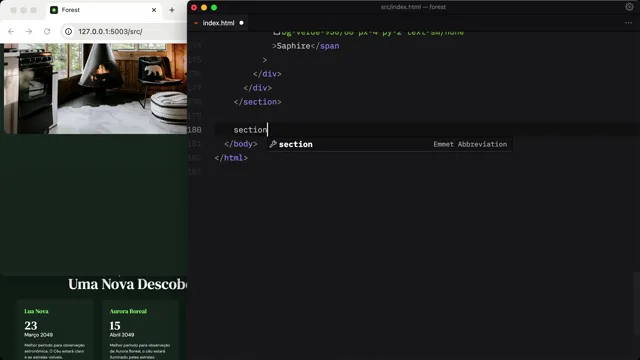Click the HTML file icon on index.html tab
The image size is (640, 360).
pos(196,23)
